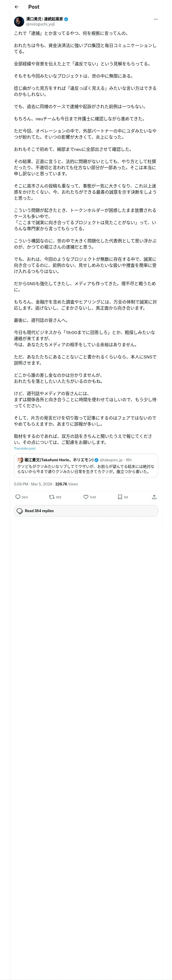
Task: Click the @takapon_jp handle
Action: coord(111,460)
